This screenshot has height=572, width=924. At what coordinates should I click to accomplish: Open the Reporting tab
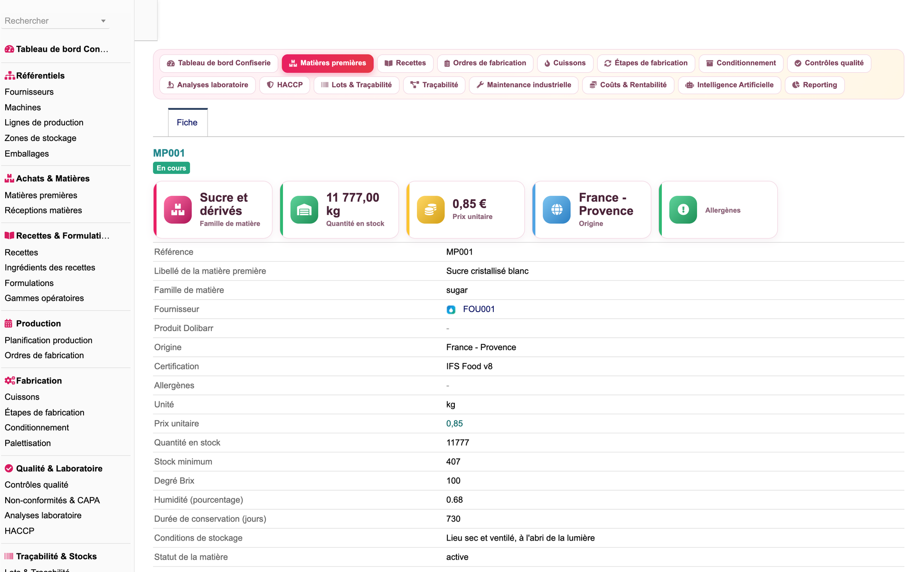click(814, 85)
